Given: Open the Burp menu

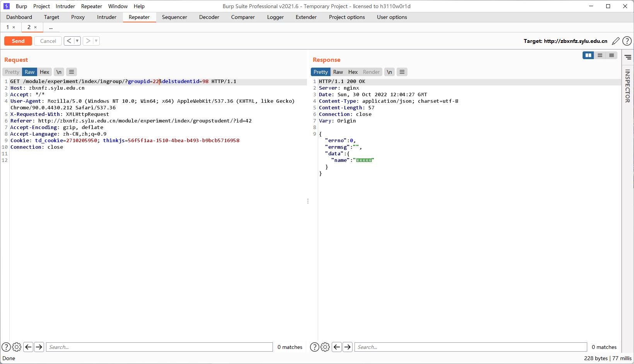Looking at the screenshot, I should tap(21, 6).
